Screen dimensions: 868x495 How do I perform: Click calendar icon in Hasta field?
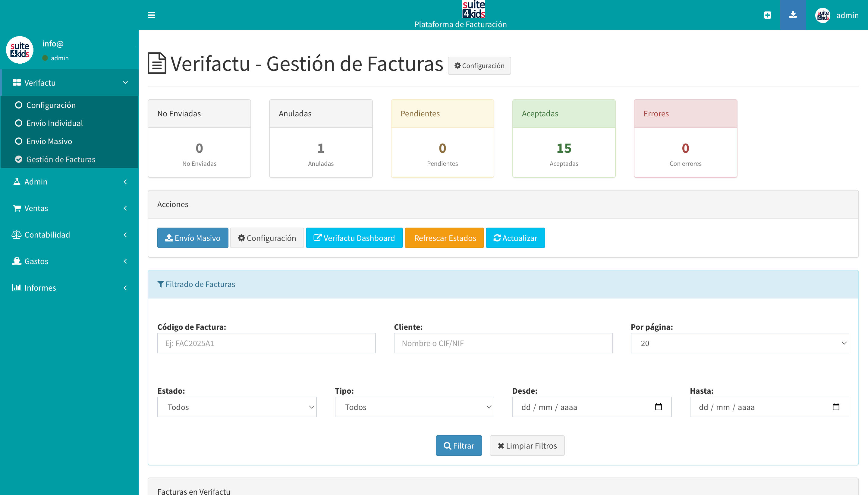click(x=836, y=407)
